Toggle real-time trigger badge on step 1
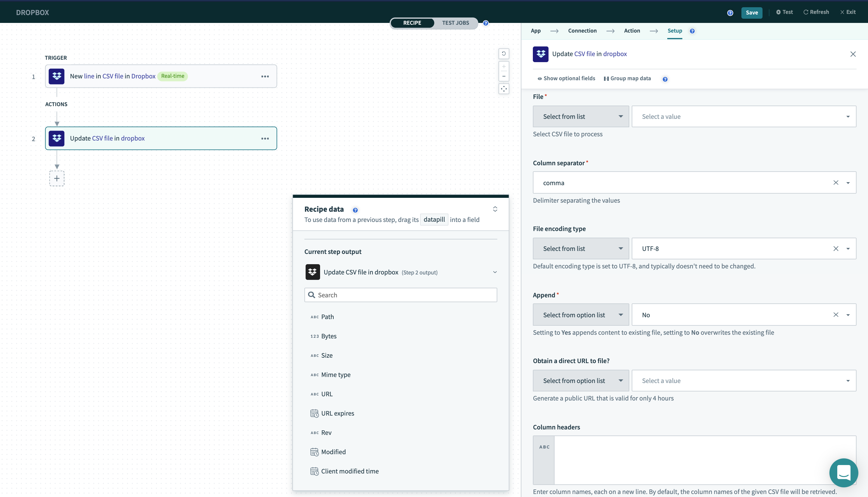868x497 pixels. coord(173,76)
